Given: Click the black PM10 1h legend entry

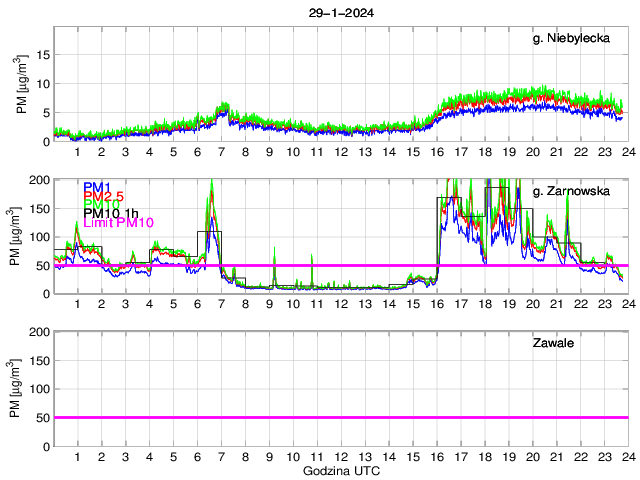Looking at the screenshot, I should (111, 213).
